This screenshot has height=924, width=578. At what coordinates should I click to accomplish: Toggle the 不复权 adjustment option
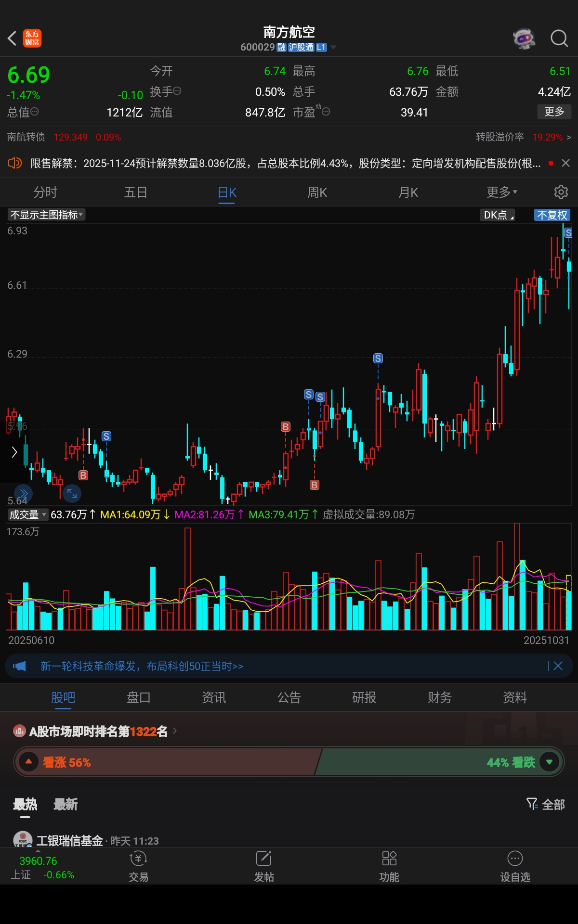click(x=552, y=215)
